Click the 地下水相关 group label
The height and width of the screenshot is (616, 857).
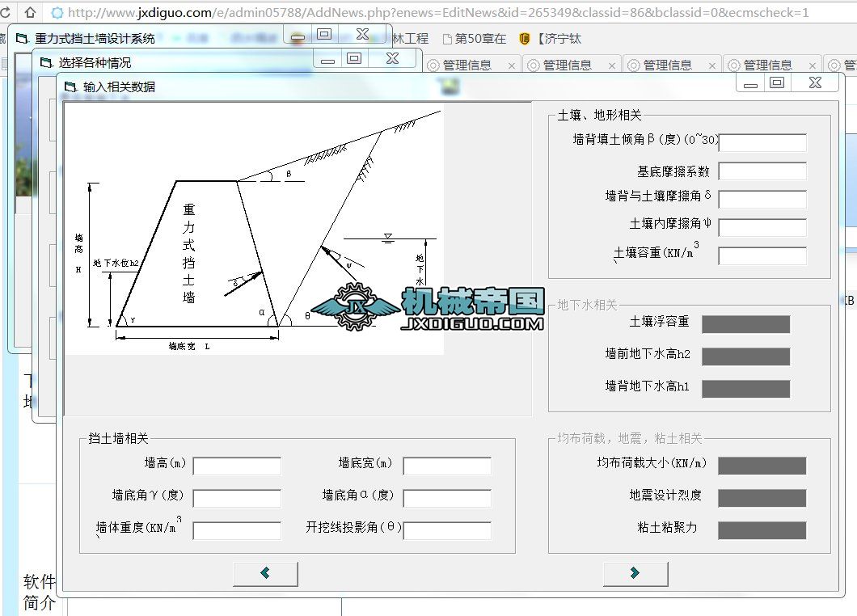tap(588, 305)
